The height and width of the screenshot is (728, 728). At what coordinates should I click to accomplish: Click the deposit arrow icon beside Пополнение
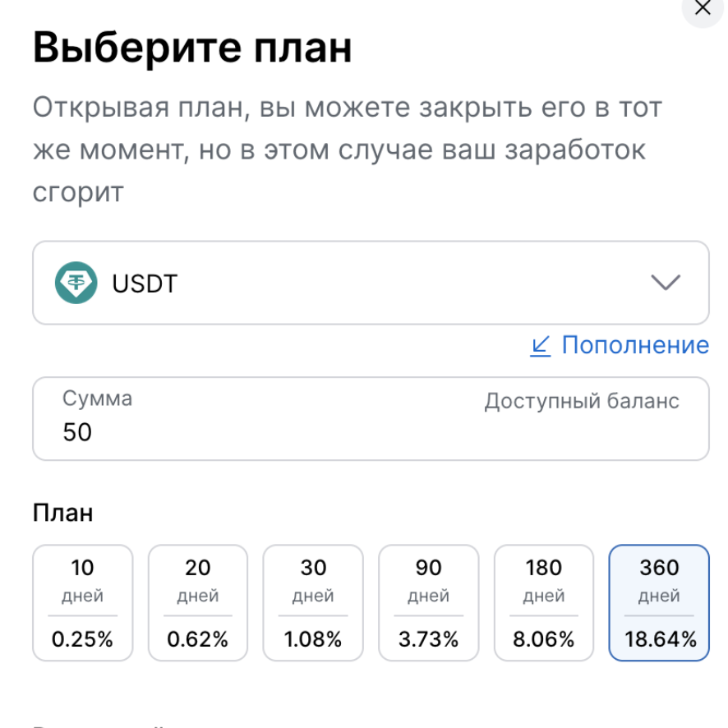point(540,346)
